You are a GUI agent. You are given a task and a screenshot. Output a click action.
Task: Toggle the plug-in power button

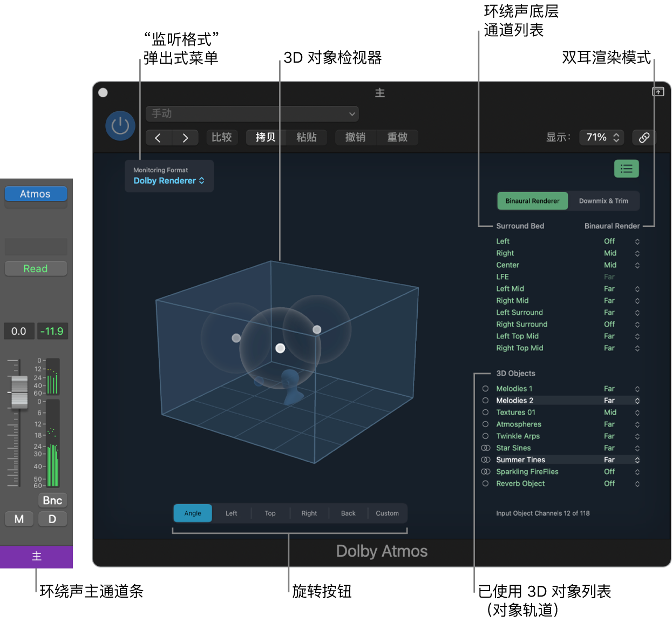tap(120, 126)
